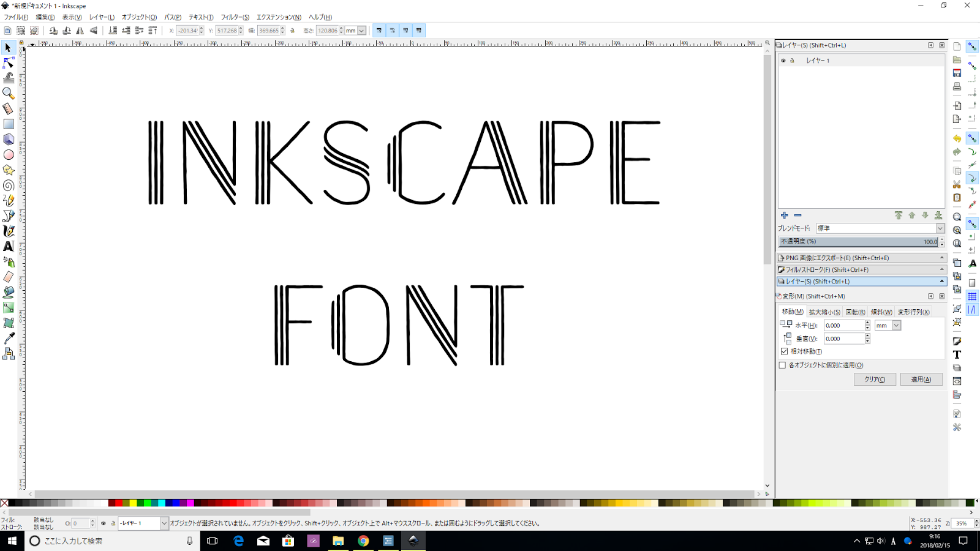Click the 不透明度 opacity slider
Viewport: 980px width, 551px height.
859,242
